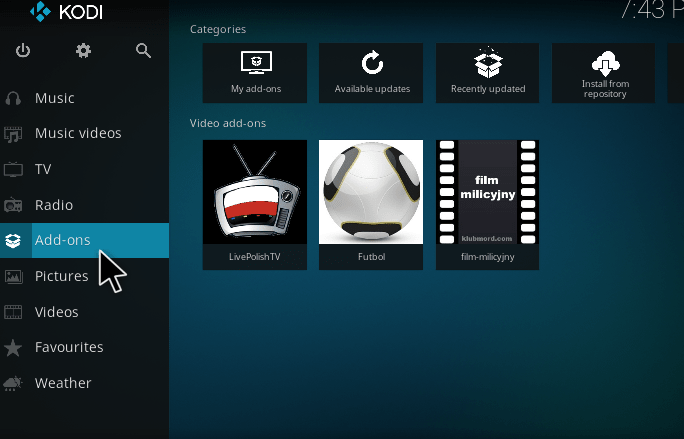Open the film-milicyjny add-on thumbnail
The width and height of the screenshot is (684, 439).
click(x=487, y=192)
